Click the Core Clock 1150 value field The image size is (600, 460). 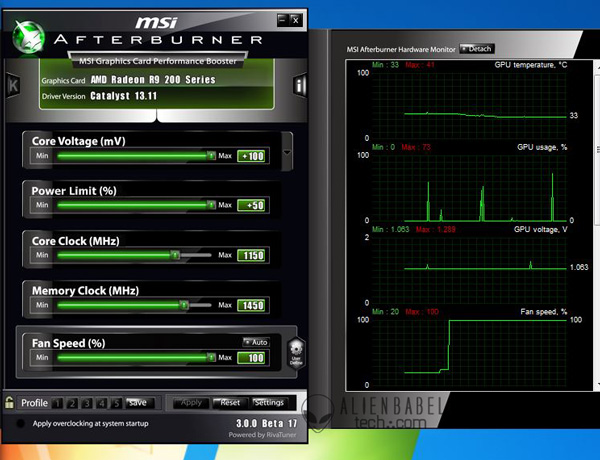coord(251,255)
